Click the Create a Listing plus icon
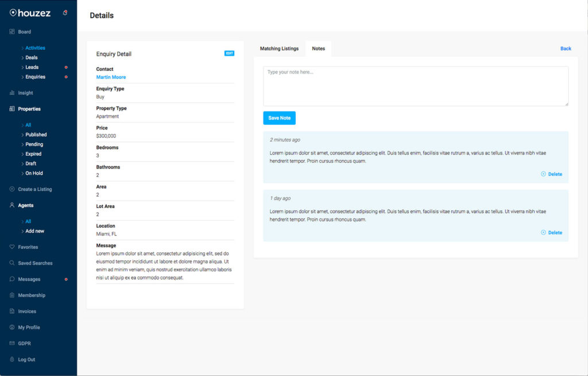 click(12, 189)
